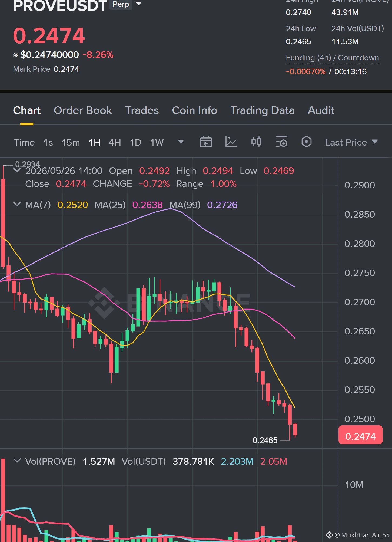Viewport: 392px width, 542px height.
Task: Click the Funding (4h) / Countdown label
Action: 332,58
